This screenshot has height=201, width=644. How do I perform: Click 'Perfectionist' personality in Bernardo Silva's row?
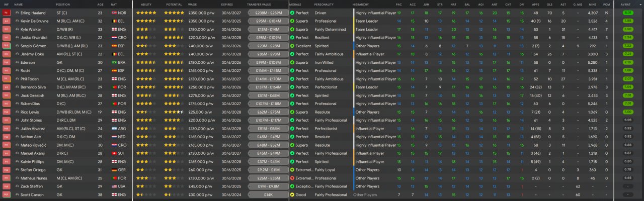325,87
